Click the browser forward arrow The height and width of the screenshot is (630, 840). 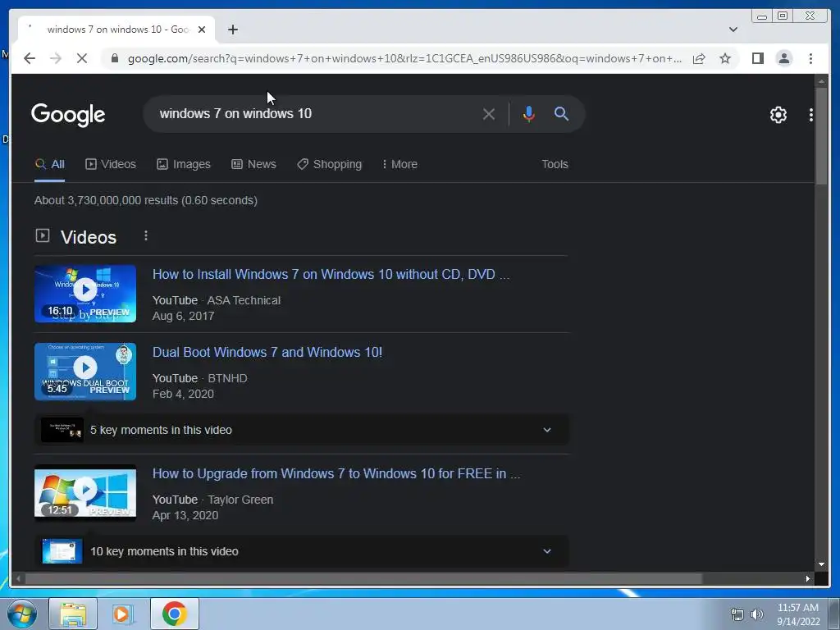click(x=56, y=58)
